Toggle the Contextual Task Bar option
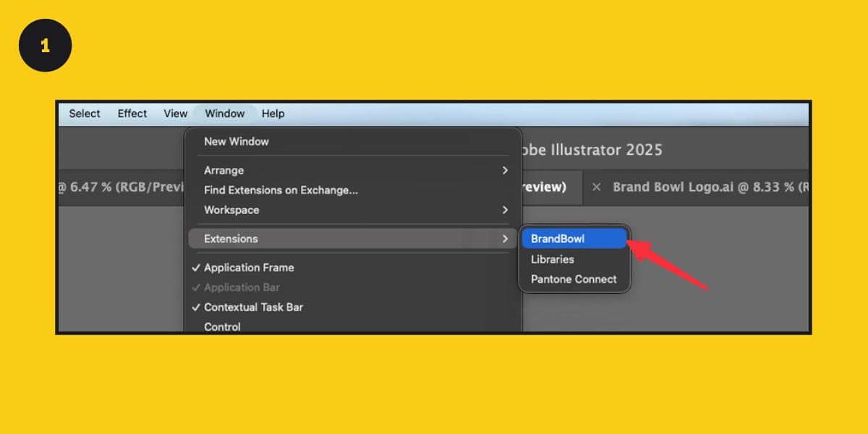 point(352,307)
